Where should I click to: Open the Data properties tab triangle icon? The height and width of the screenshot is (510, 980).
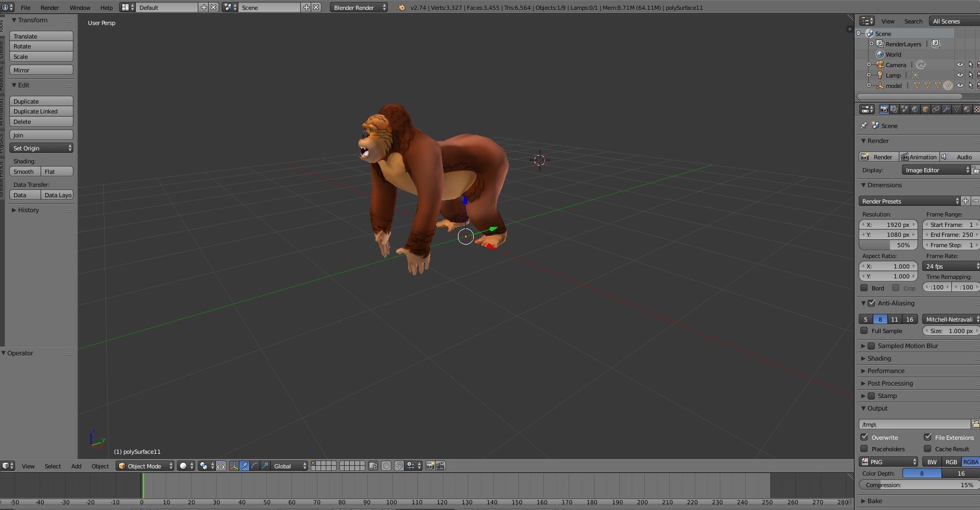tap(957, 109)
